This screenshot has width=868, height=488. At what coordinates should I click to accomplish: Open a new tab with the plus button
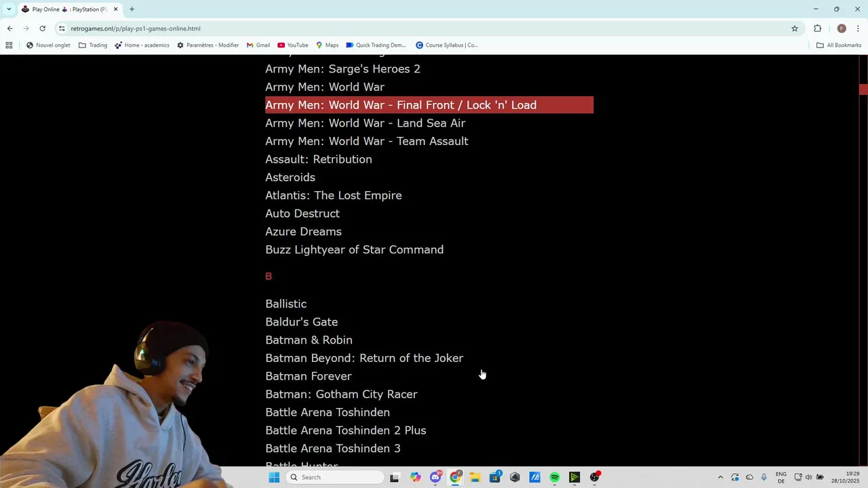132,9
